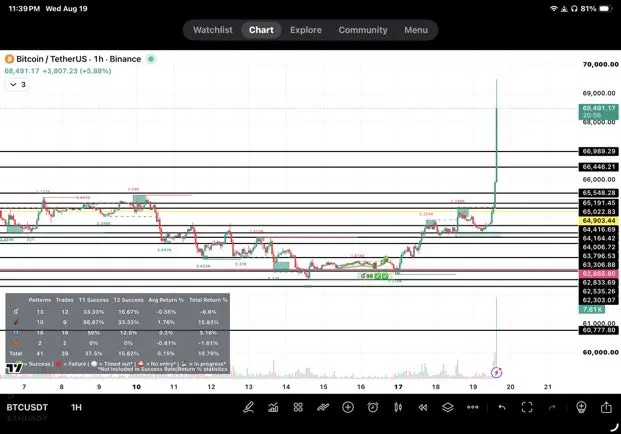The height and width of the screenshot is (434, 621).
Task: Open the Menu tab
Action: (x=416, y=30)
